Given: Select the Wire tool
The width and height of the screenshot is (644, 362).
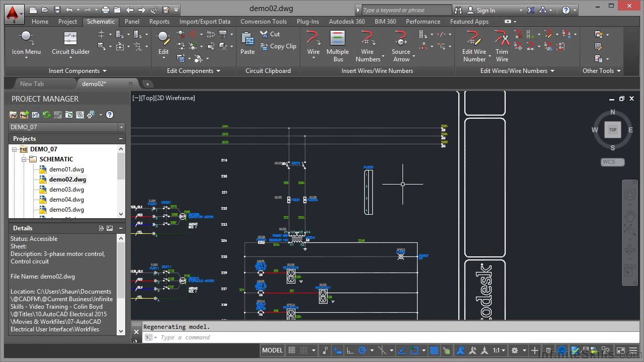Looking at the screenshot, I should coord(313,44).
